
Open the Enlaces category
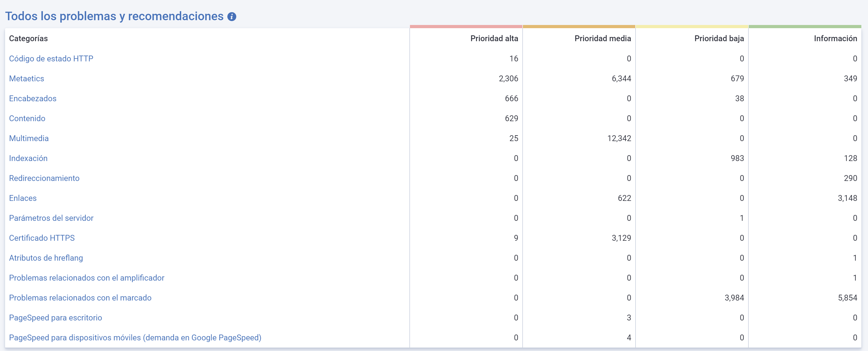tap(23, 198)
